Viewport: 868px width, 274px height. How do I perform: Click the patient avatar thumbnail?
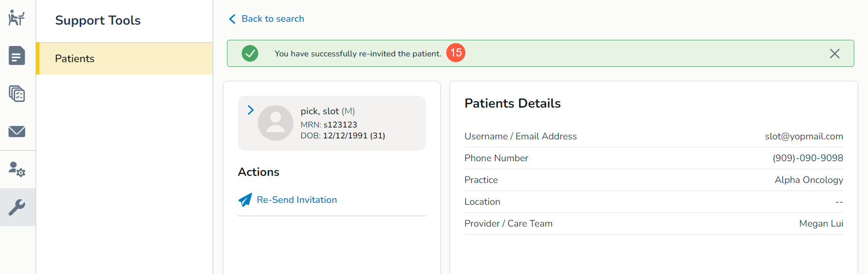click(x=275, y=123)
